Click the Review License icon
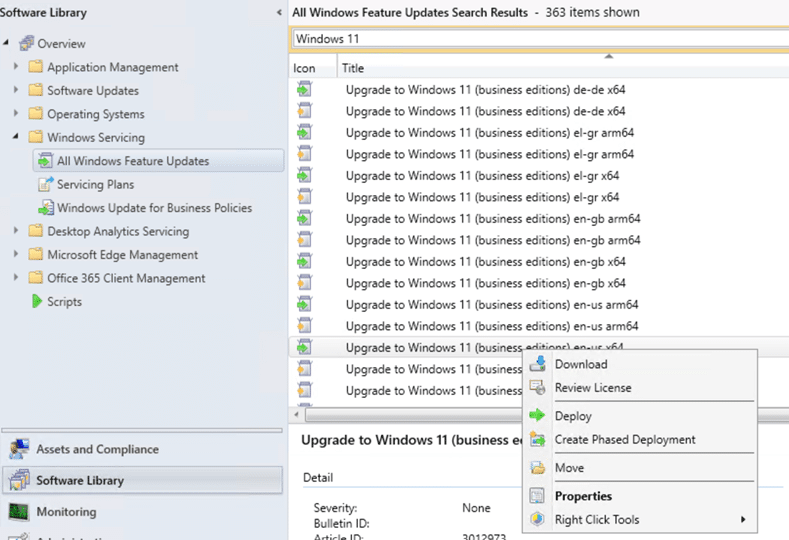The width and height of the screenshot is (789, 540). (538, 388)
